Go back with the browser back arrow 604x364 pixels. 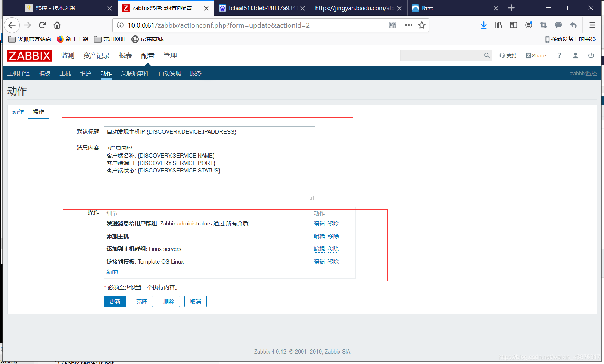point(12,25)
